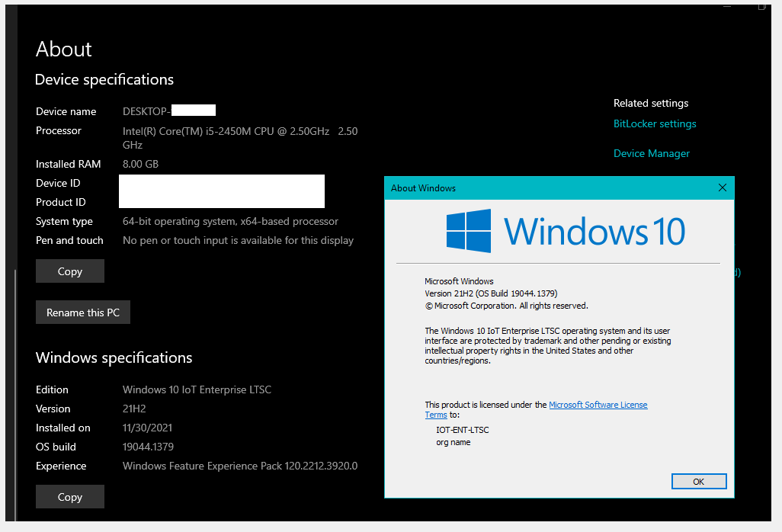The height and width of the screenshot is (532, 782).
Task: Select the Version label in Windows specifications
Action: [x=53, y=409]
